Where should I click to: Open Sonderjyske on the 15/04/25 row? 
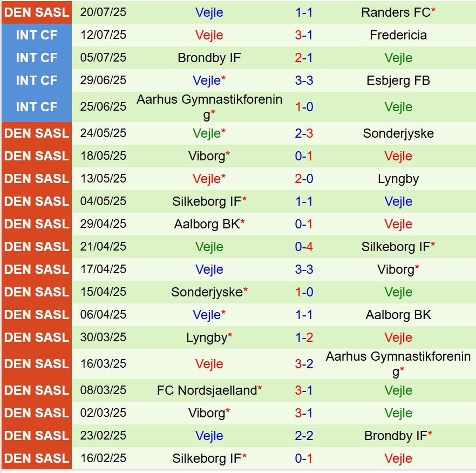(x=206, y=292)
